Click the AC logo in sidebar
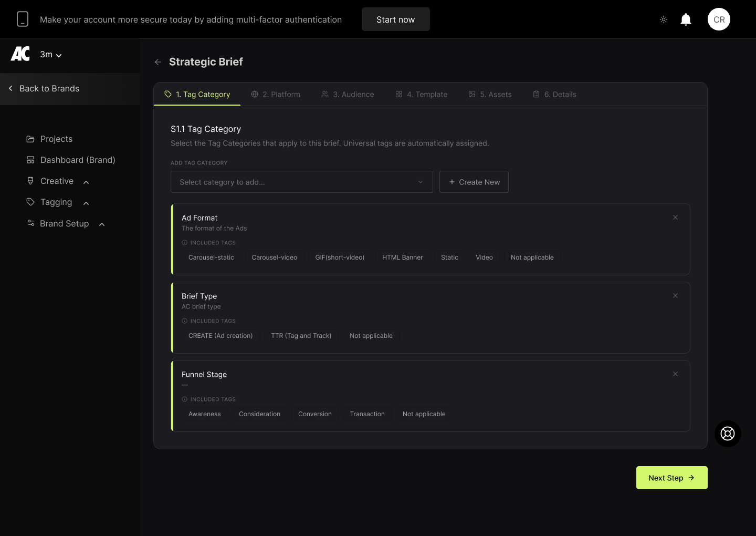Image resolution: width=756 pixels, height=536 pixels. click(x=20, y=54)
